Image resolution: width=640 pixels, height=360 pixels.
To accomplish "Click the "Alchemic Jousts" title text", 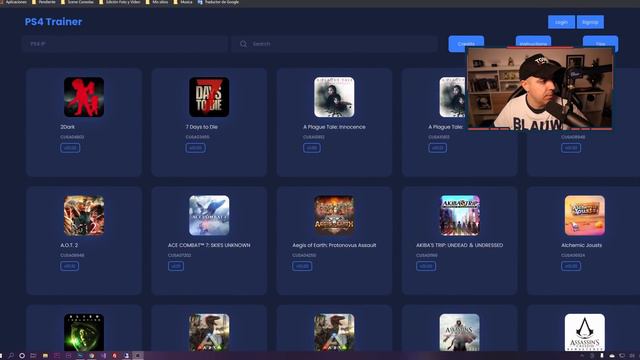I will pyautogui.click(x=581, y=245).
